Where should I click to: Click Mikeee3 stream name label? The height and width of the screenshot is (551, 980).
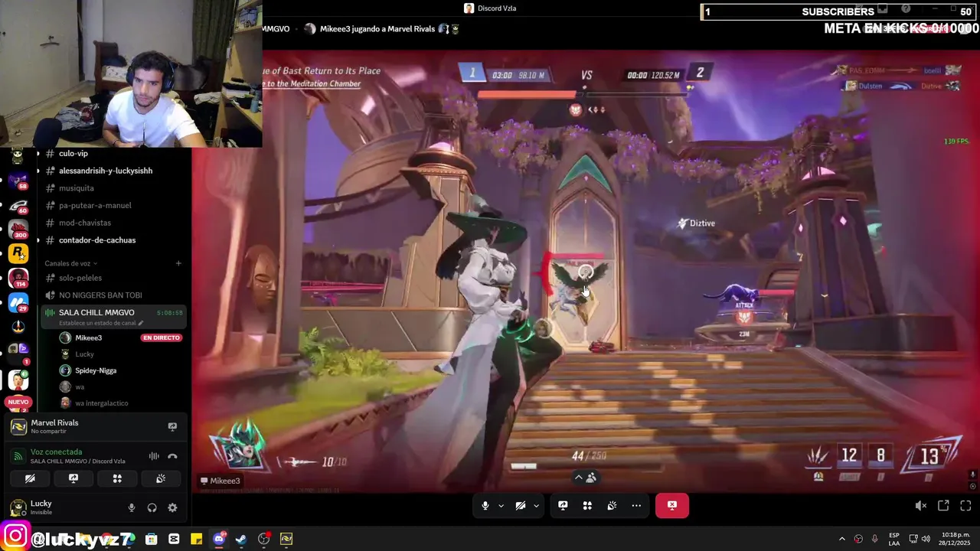click(220, 481)
